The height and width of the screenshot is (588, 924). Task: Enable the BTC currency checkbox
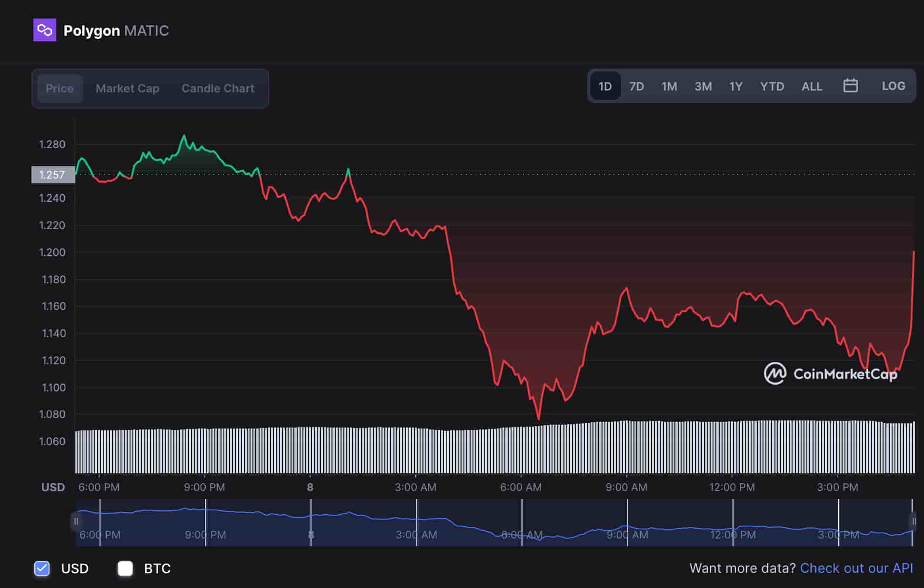pyautogui.click(x=125, y=568)
